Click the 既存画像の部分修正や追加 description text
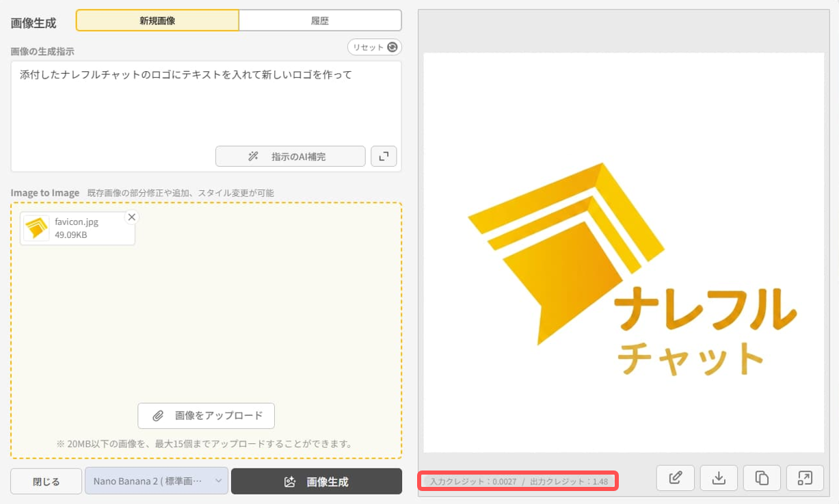Viewport: 839px width, 504px height. click(x=181, y=193)
